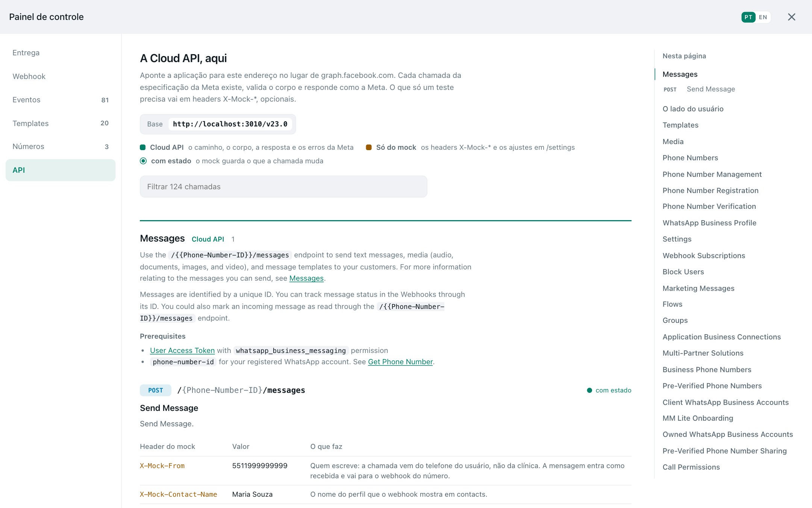Screen dimensions: 812x508
Task: Click the Filtrar 124 chamadas filter field
Action: tap(283, 187)
